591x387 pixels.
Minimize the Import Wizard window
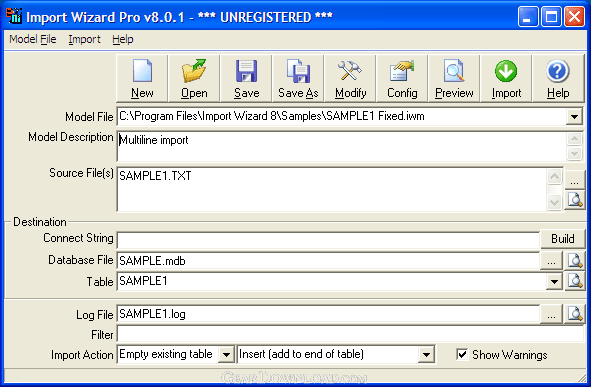coord(528,17)
